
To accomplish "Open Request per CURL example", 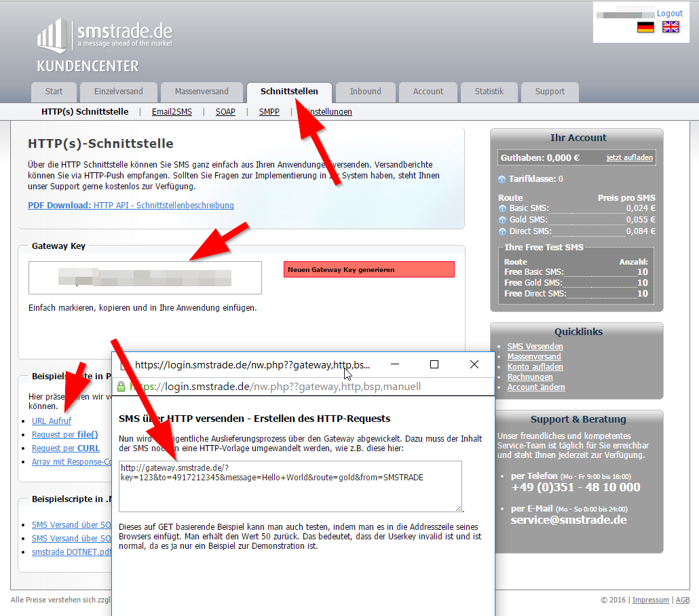I will (x=66, y=448).
